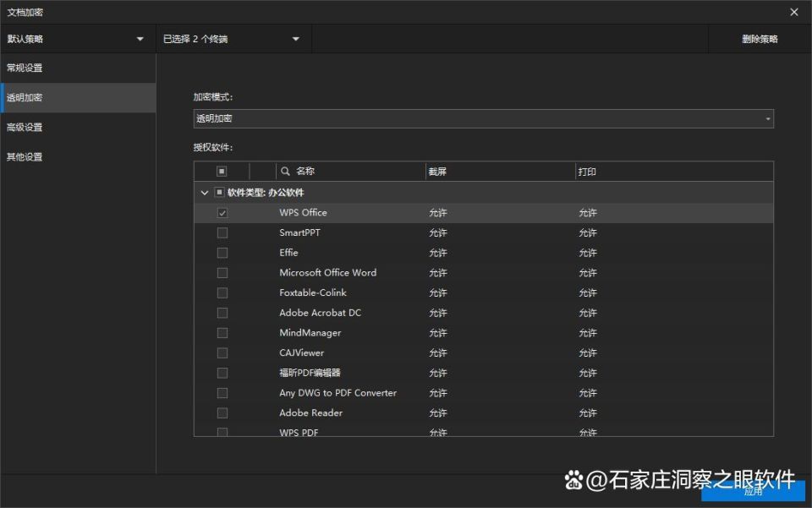Open the 高级设置 section
Screen dimensions: 812x508
[x=78, y=128]
